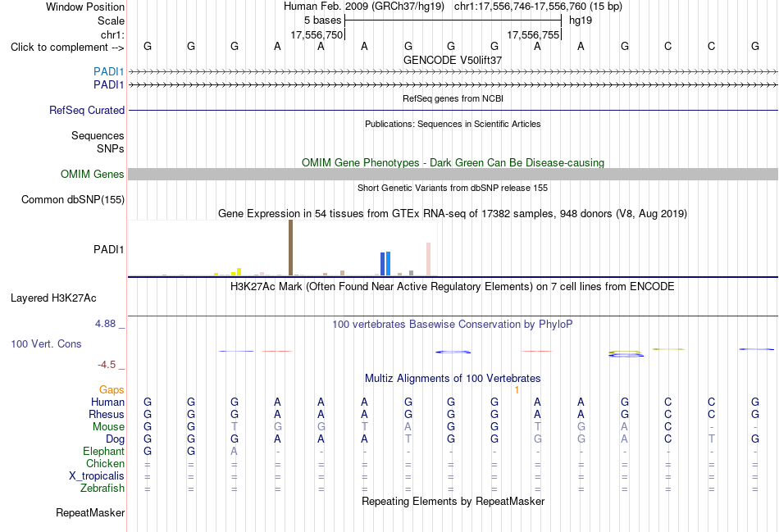Select the dark blue PADI1 GENCODE track label

[109, 85]
